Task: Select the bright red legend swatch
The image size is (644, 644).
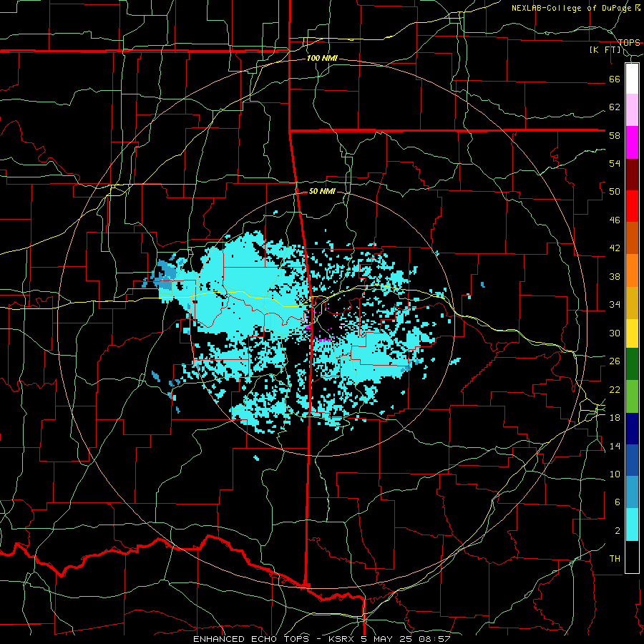Action: click(x=632, y=206)
